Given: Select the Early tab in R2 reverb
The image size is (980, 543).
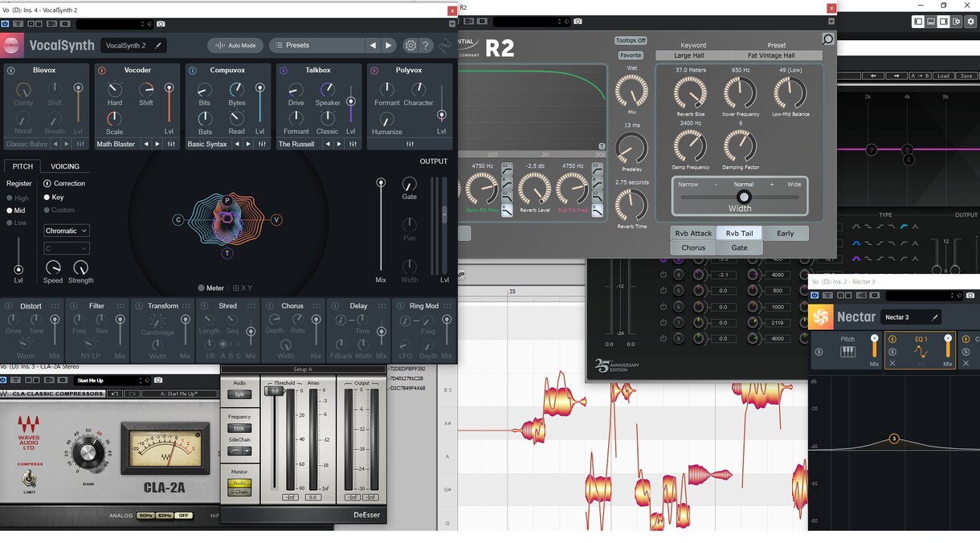Looking at the screenshot, I should point(785,233).
